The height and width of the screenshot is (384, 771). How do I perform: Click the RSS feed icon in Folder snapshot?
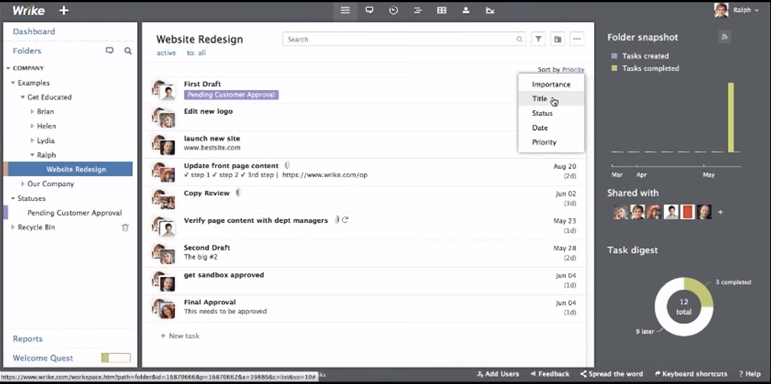[x=724, y=37]
